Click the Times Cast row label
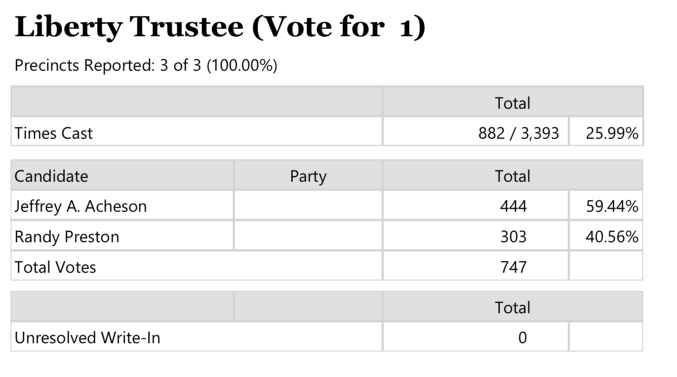Viewport: 677px width, 377px height. click(x=54, y=133)
